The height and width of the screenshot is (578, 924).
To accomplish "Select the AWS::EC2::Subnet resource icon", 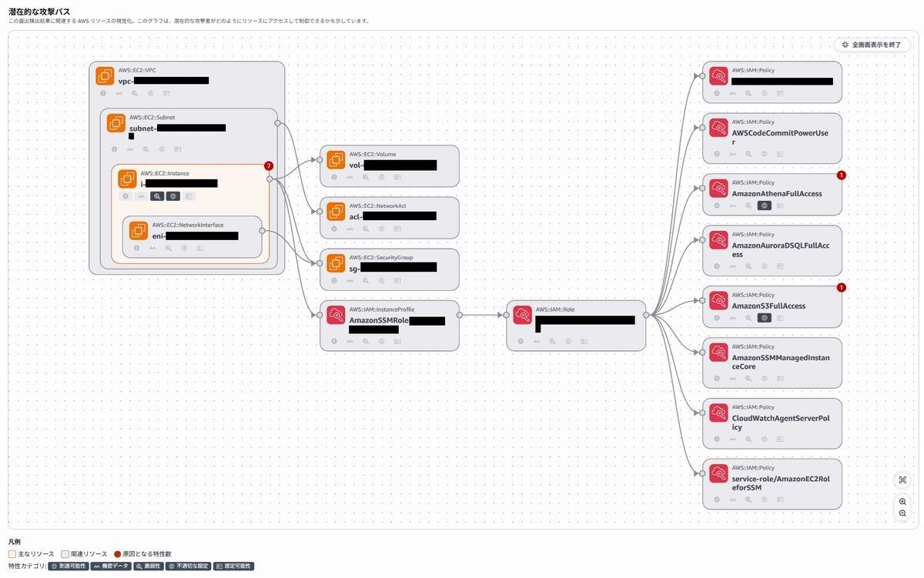I will [x=116, y=123].
